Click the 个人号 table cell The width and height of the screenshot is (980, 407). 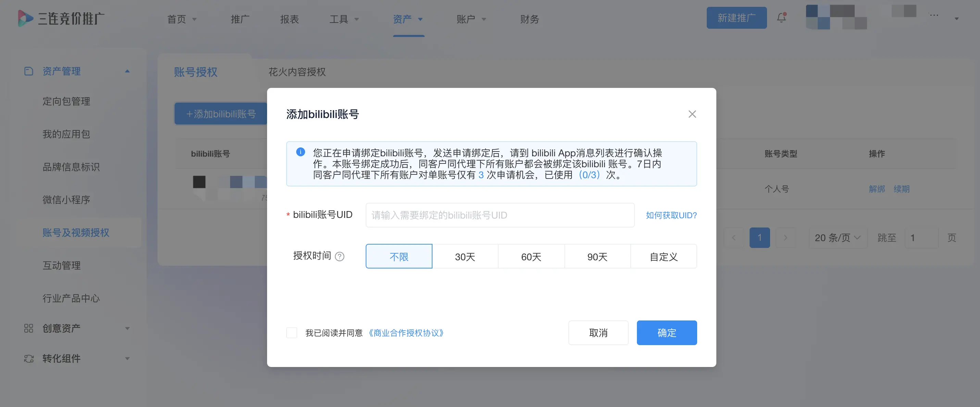pyautogui.click(x=777, y=189)
